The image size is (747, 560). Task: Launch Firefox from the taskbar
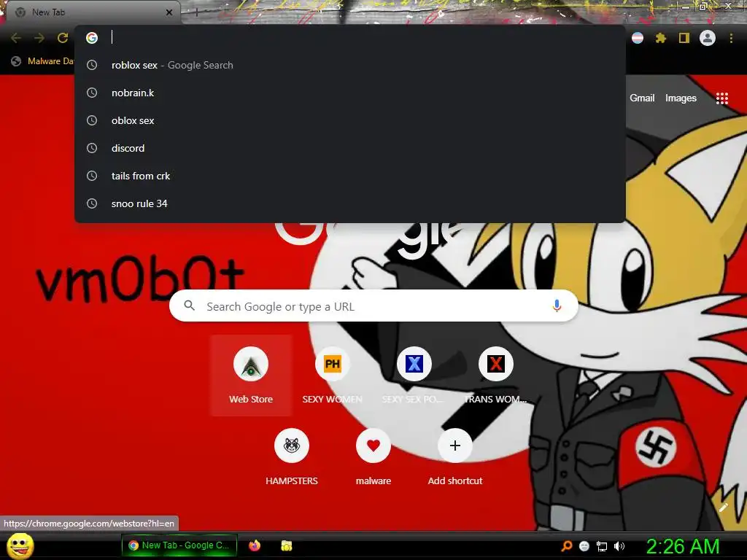(255, 545)
